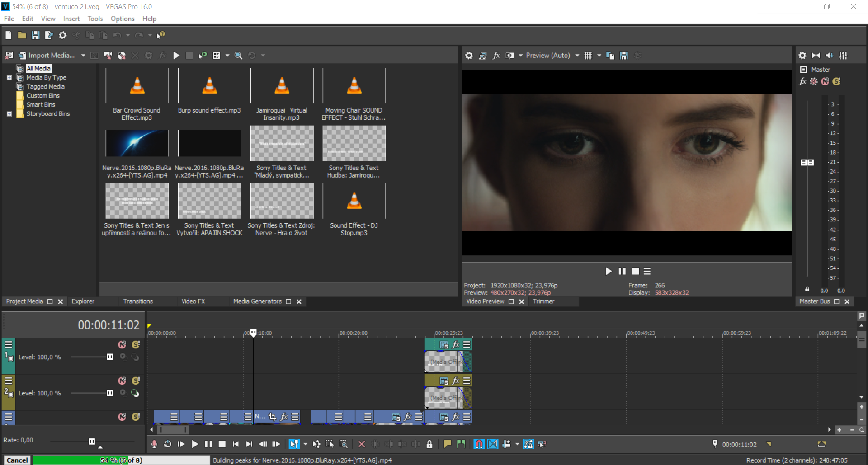Open project properties gear in main toolbar
The width and height of the screenshot is (868, 465).
tap(62, 35)
